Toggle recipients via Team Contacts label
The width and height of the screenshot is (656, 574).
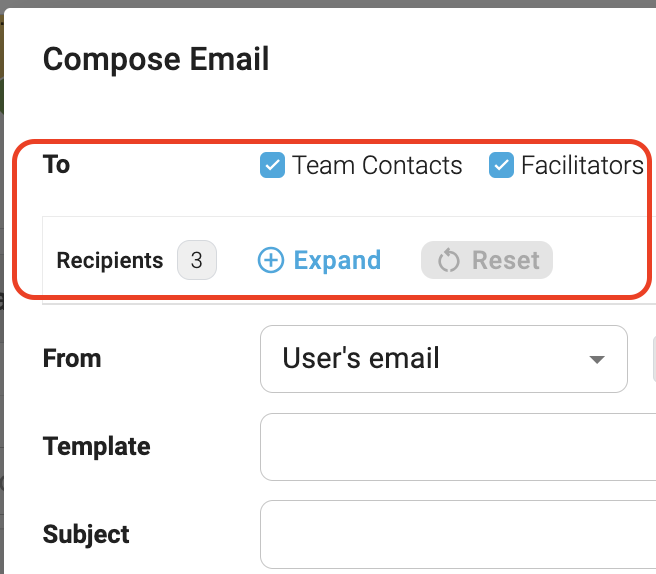coord(377,165)
